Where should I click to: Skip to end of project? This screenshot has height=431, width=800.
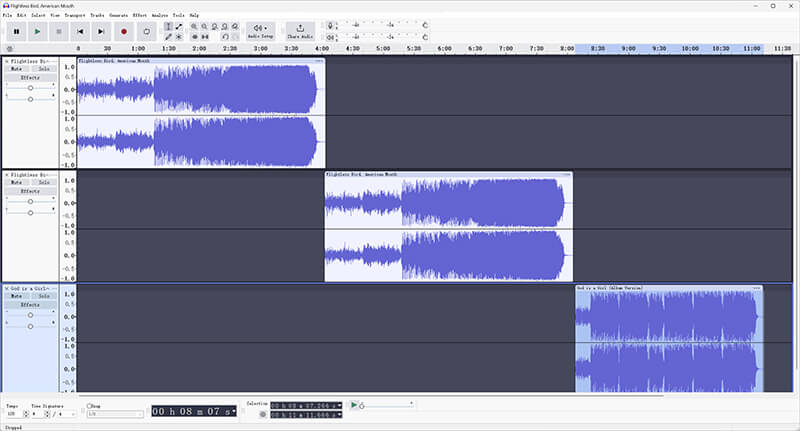101,32
